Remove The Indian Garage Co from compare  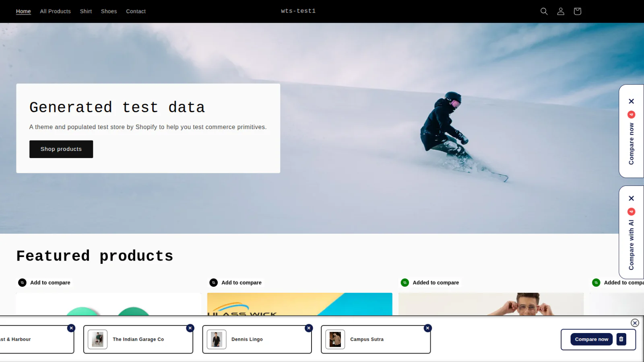pyautogui.click(x=190, y=328)
